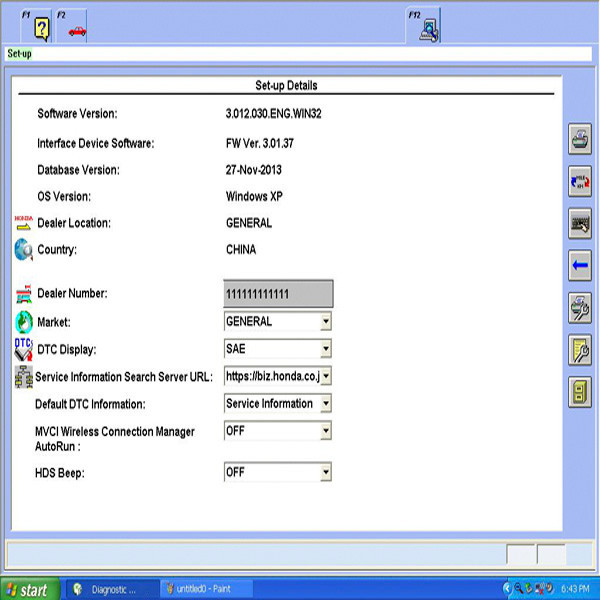
Task: Open the Default DTC Information dropdown
Action: [x=325, y=404]
